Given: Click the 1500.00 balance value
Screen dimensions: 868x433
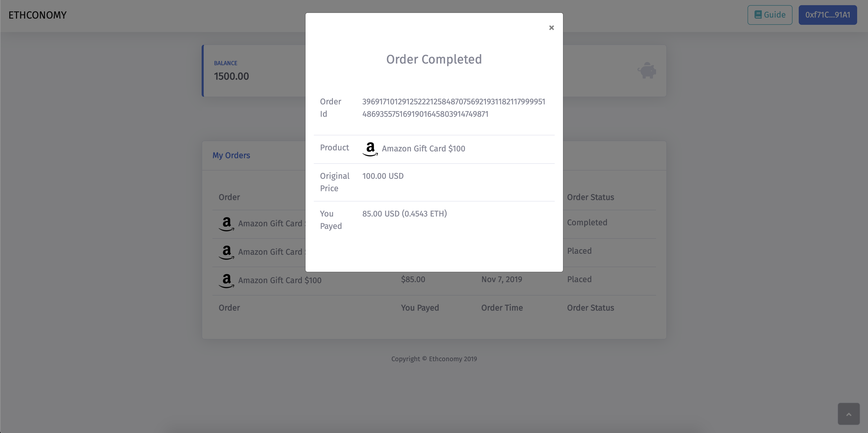Looking at the screenshot, I should pyautogui.click(x=232, y=76).
